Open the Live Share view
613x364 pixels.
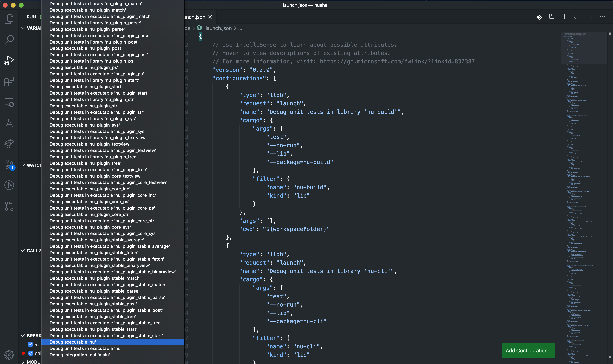(x=9, y=143)
